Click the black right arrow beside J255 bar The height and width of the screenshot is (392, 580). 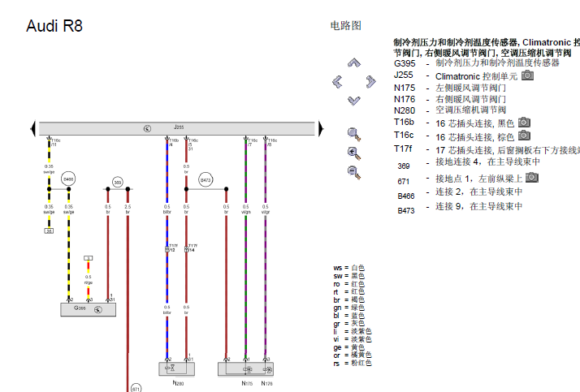pyautogui.click(x=321, y=128)
